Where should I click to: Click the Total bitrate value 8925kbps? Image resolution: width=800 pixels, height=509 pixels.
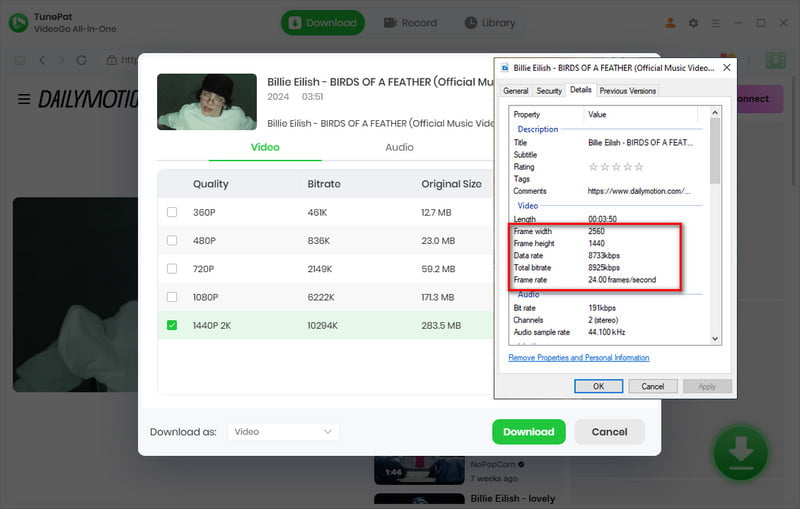(x=604, y=267)
